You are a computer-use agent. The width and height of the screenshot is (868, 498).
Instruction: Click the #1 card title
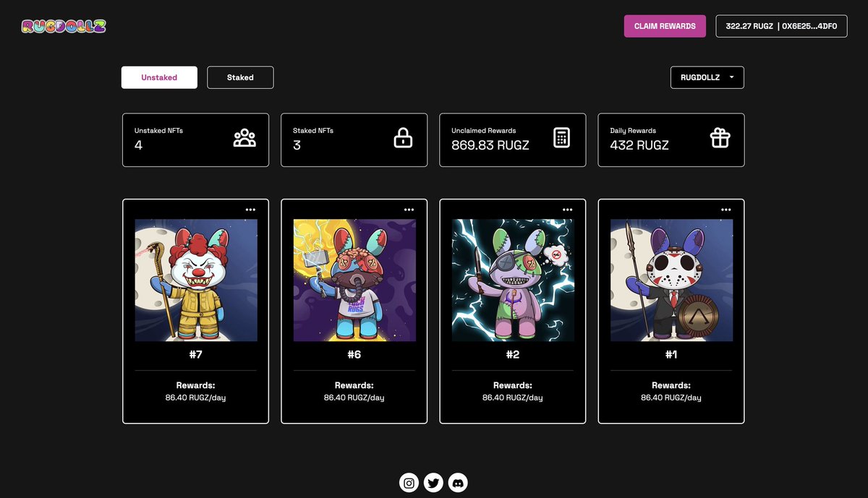click(671, 355)
